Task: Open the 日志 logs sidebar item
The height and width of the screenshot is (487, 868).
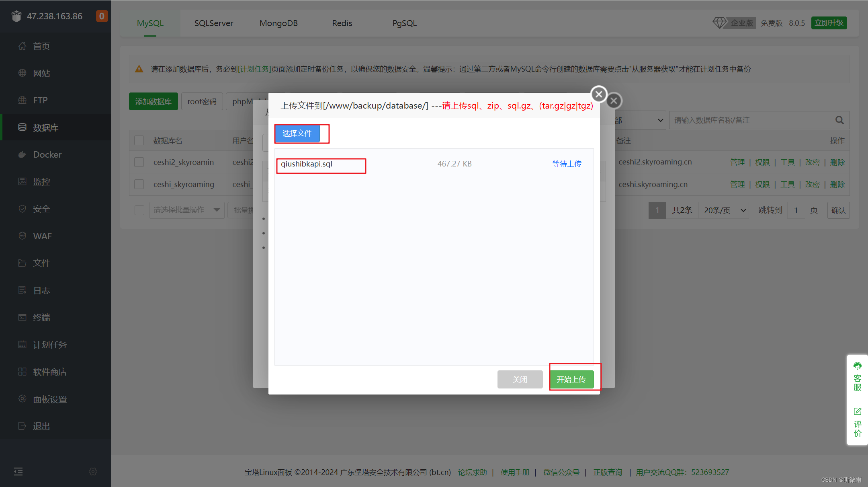Action: coord(55,290)
